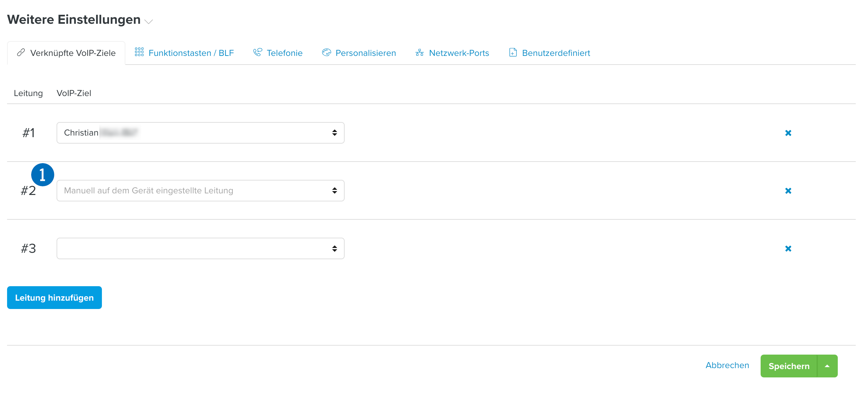Open the empty VoIP-Ziel dropdown for line #3
The height and width of the screenshot is (397, 868).
(x=200, y=249)
